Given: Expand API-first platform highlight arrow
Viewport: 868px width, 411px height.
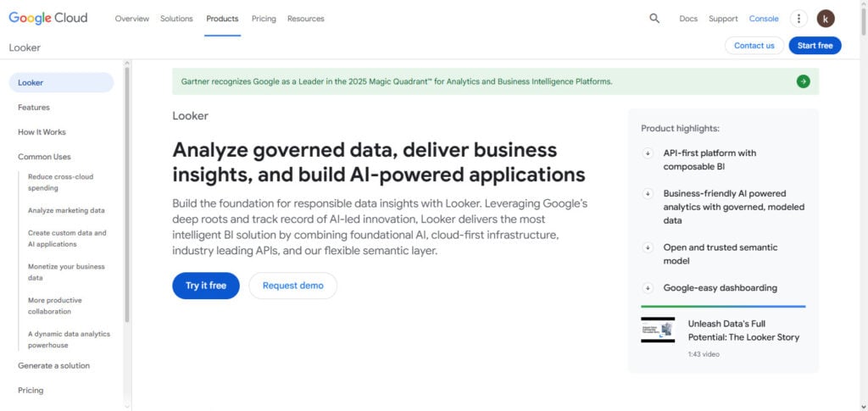Looking at the screenshot, I should coord(647,153).
